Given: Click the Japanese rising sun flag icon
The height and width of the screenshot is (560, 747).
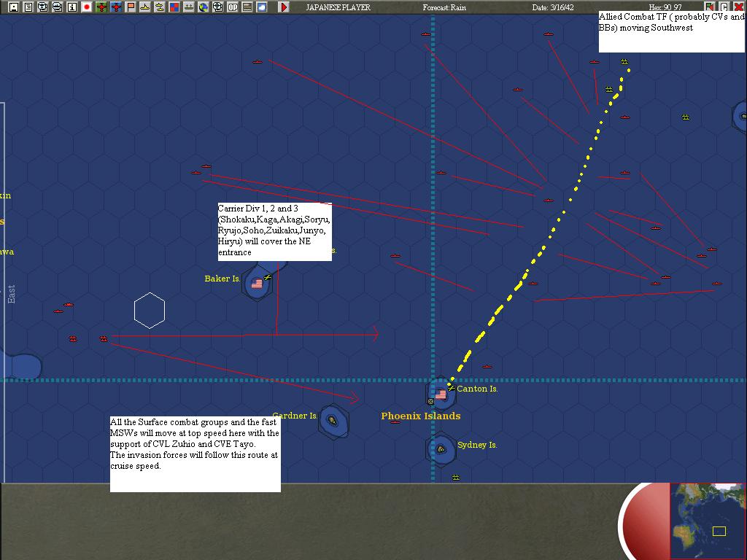Looking at the screenshot, I should pyautogui.click(x=87, y=7).
